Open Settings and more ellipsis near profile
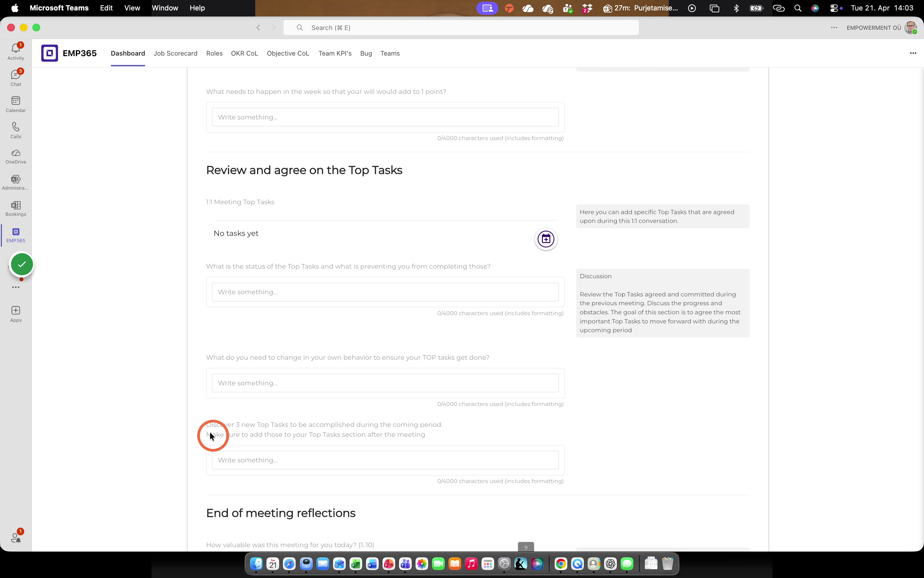The image size is (924, 578). click(834, 28)
